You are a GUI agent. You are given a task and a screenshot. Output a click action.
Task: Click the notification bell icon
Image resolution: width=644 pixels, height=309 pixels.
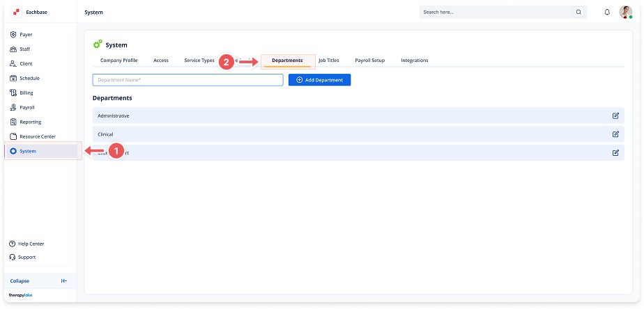point(607,13)
